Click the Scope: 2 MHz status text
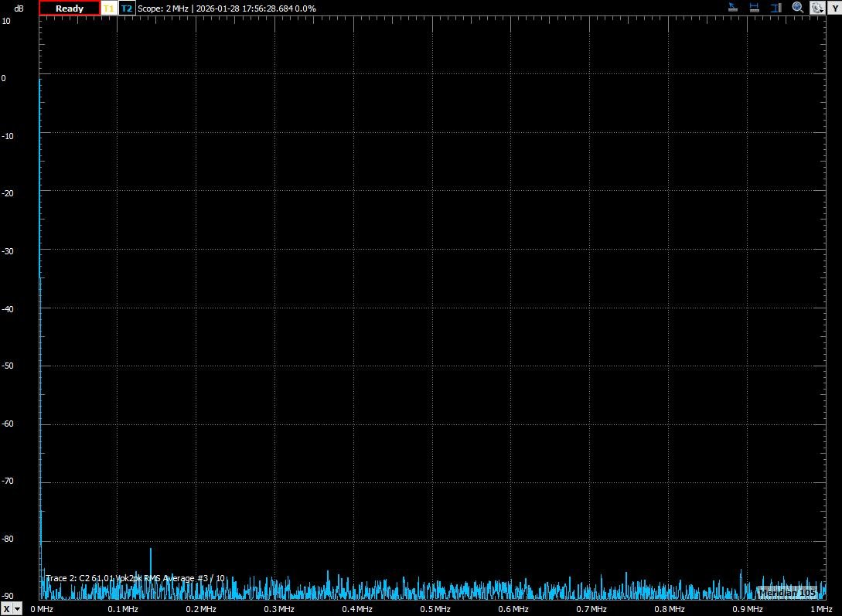842x616 pixels. coord(162,9)
